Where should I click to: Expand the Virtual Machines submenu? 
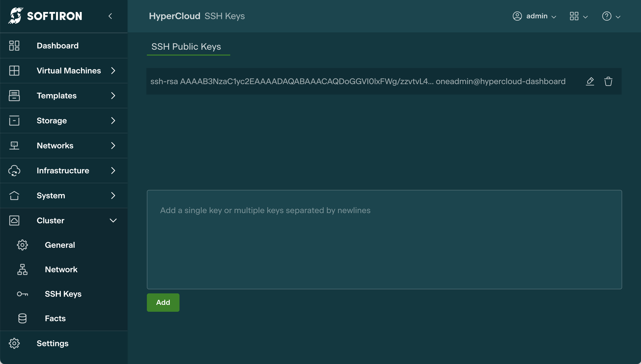(113, 71)
